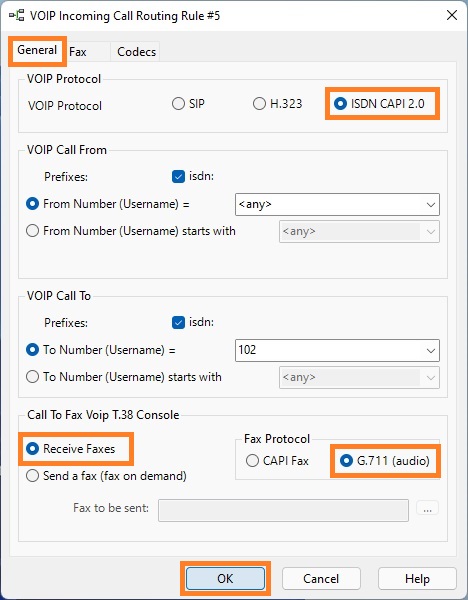Open Help for this dialog
The width and height of the screenshot is (468, 600).
coord(417,579)
